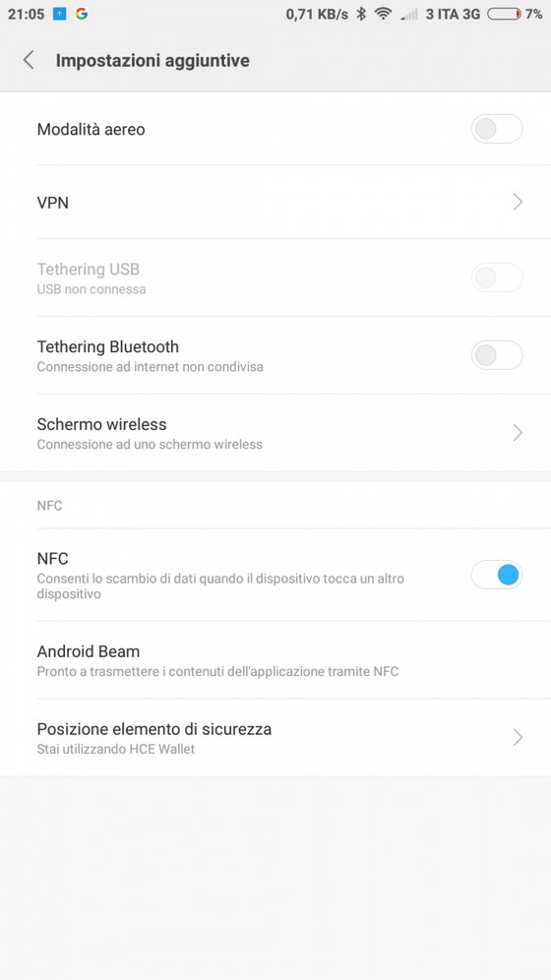Tap the NFC section header
The width and height of the screenshot is (551, 980).
pyautogui.click(x=49, y=505)
